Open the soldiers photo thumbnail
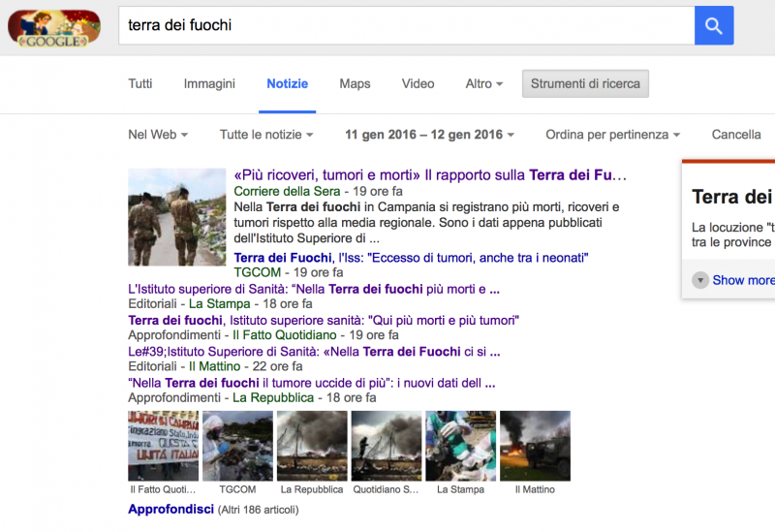The width and height of the screenshot is (775, 532). pos(177,217)
